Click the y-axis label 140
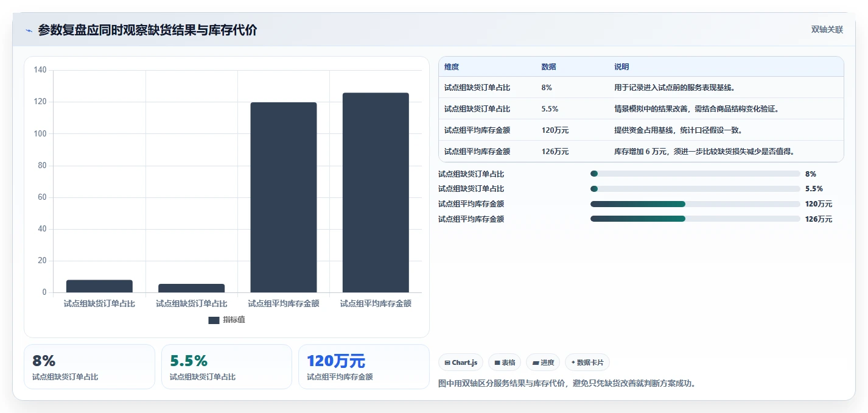Viewport: 868px width, 413px height. point(40,70)
